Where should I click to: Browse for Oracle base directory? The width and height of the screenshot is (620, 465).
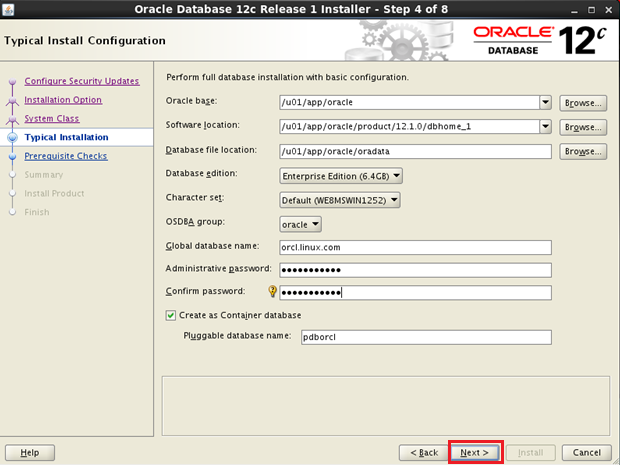coord(583,103)
